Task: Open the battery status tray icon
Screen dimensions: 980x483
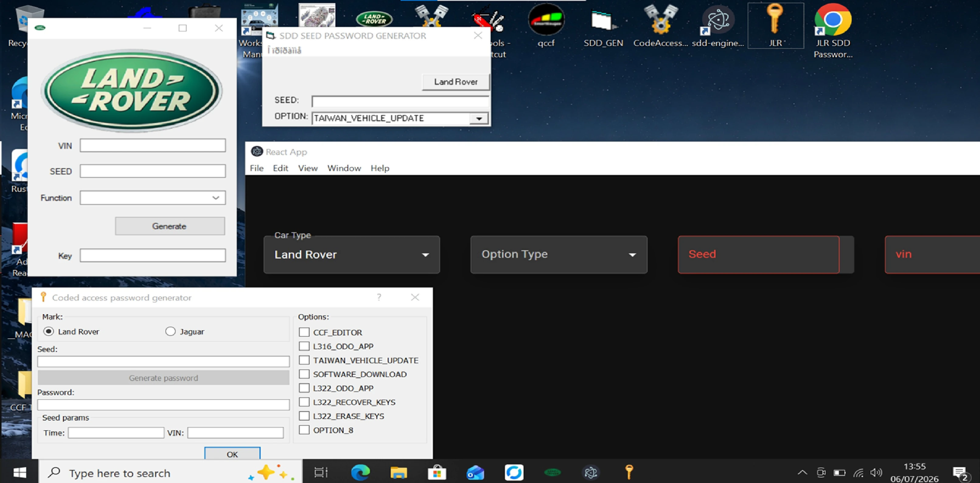Action: tap(840, 472)
